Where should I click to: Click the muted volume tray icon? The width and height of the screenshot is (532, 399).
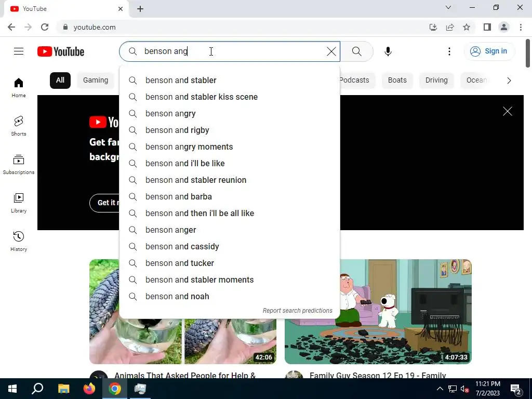(x=464, y=389)
